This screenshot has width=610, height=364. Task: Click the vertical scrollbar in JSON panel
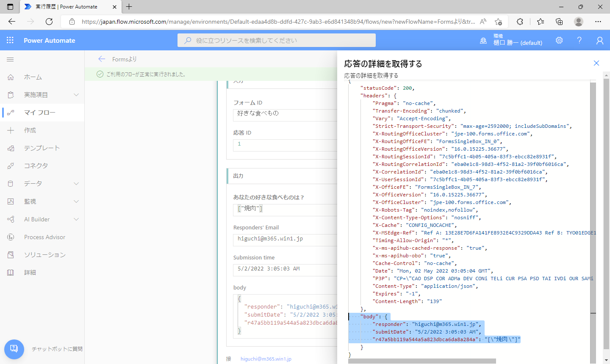click(593, 197)
